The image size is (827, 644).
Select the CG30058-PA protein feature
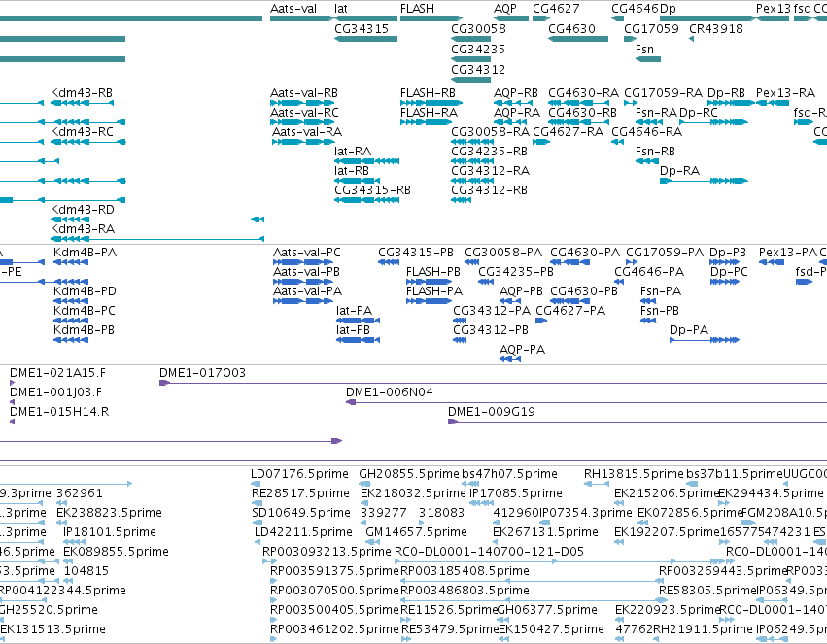471,262
